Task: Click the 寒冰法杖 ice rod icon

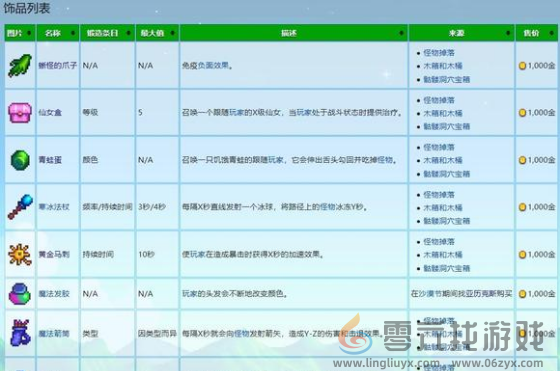Action: (x=20, y=207)
